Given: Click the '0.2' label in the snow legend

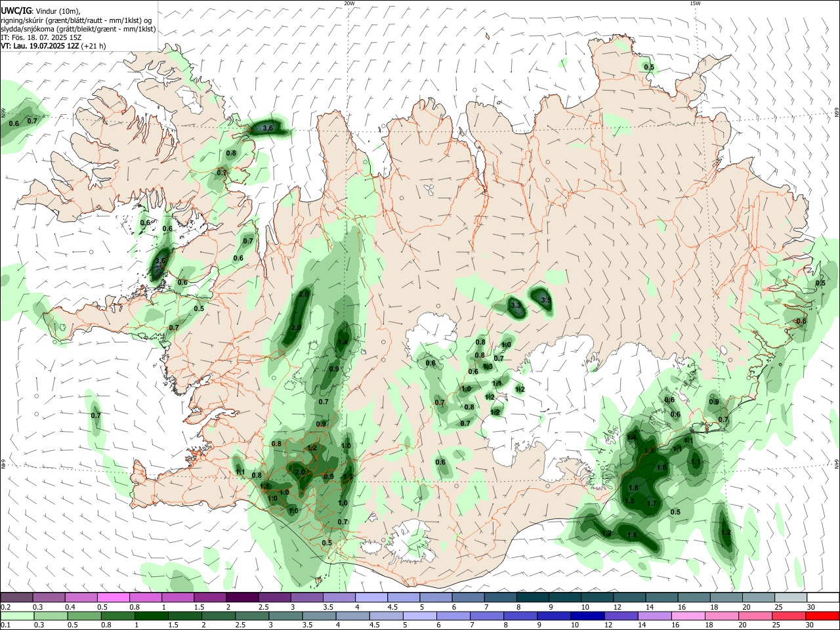Looking at the screenshot, I should (x=5, y=607).
